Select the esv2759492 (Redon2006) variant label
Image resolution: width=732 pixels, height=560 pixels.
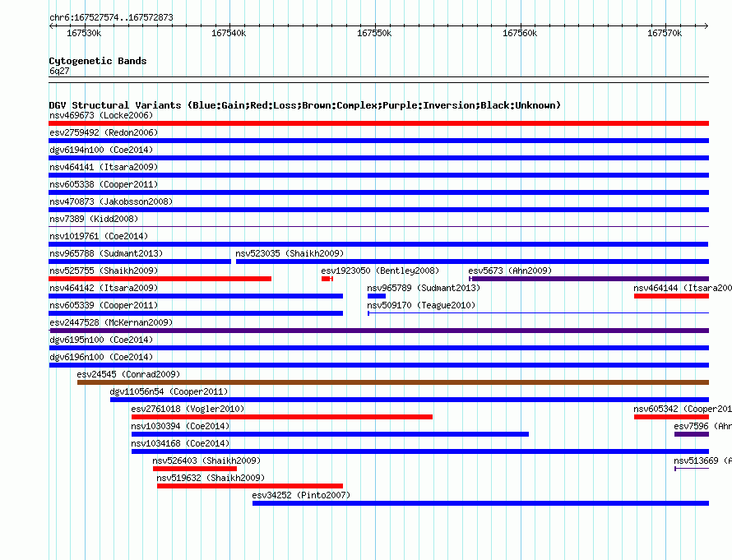coord(104,132)
